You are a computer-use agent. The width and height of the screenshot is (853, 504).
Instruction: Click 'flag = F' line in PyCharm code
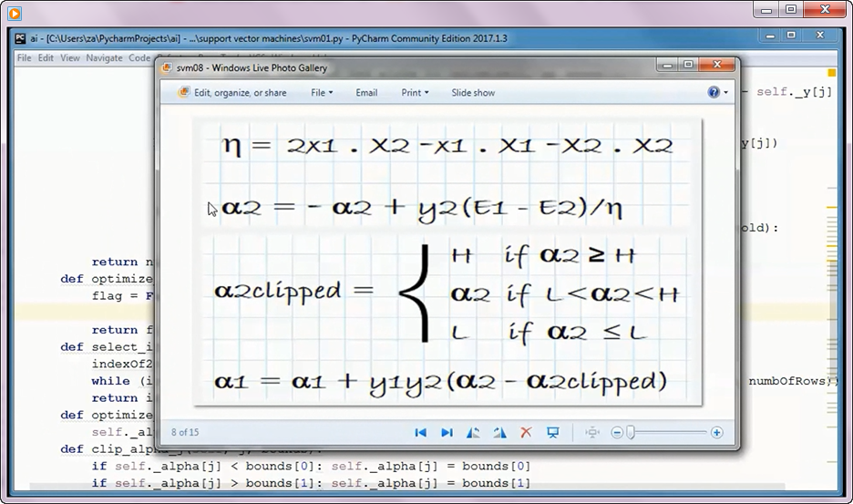point(122,296)
